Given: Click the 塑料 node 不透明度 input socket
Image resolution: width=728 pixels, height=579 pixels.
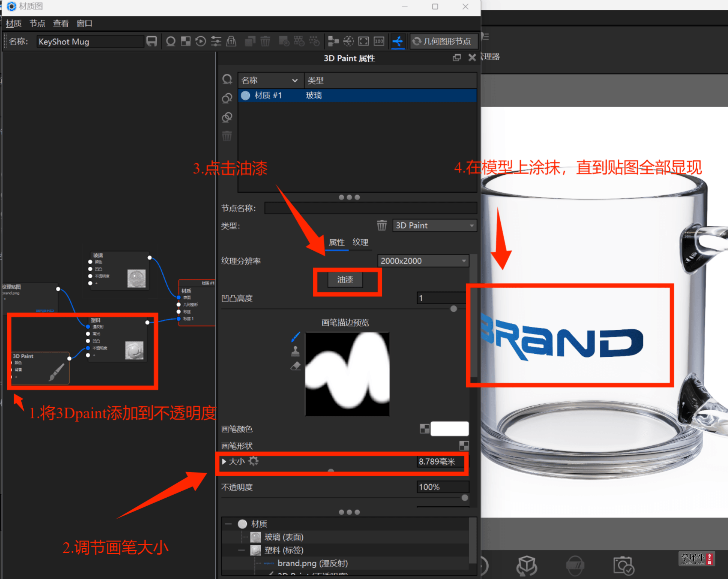Looking at the screenshot, I should point(88,348).
